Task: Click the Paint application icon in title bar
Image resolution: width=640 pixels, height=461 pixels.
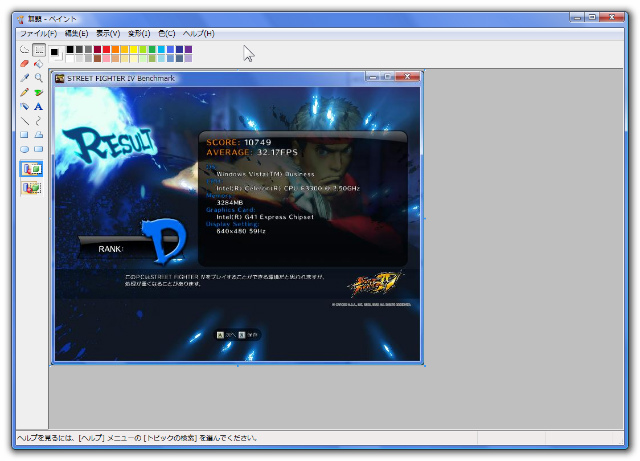Action: pos(20,19)
